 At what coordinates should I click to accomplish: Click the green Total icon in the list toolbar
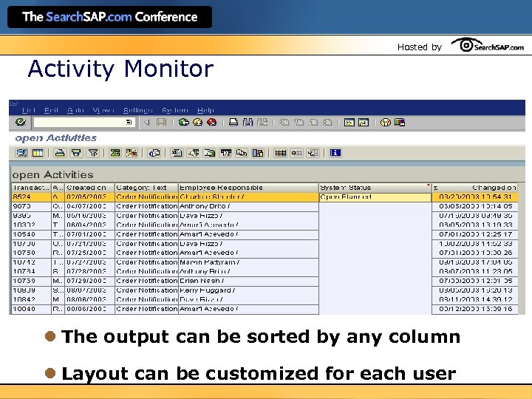[115, 153]
